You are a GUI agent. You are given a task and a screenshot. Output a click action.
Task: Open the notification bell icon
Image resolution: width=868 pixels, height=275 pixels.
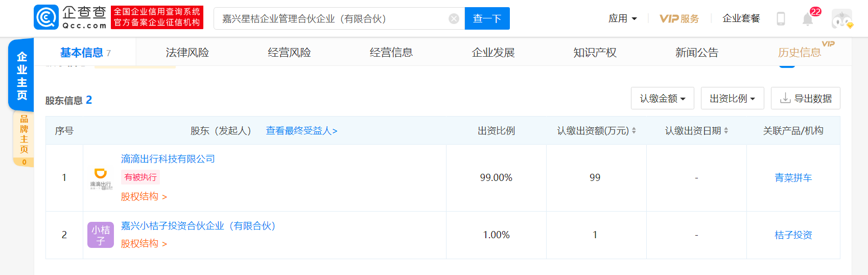tap(807, 19)
